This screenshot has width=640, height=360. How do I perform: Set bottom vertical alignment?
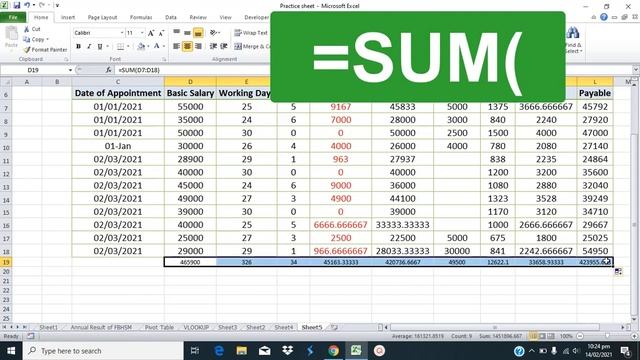198,33
